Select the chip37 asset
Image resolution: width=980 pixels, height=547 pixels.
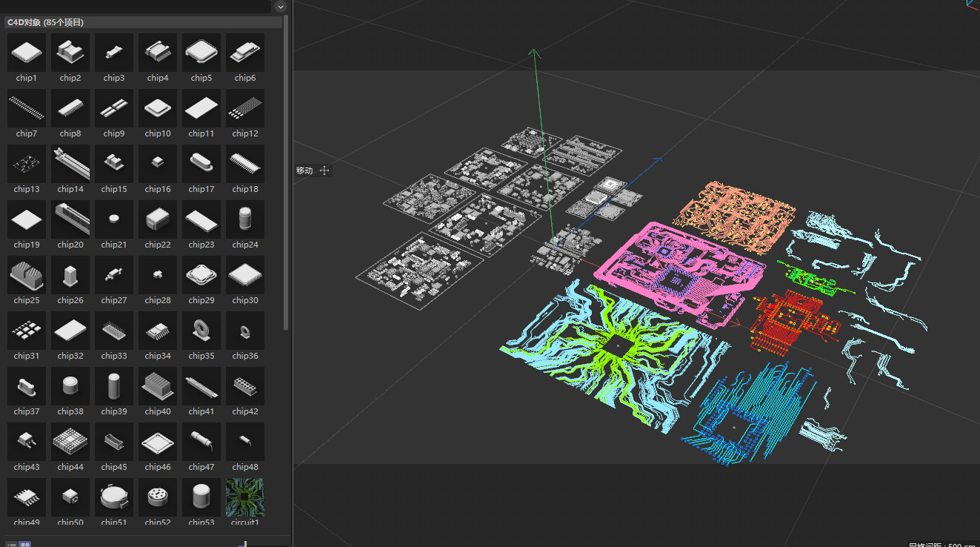(x=27, y=386)
